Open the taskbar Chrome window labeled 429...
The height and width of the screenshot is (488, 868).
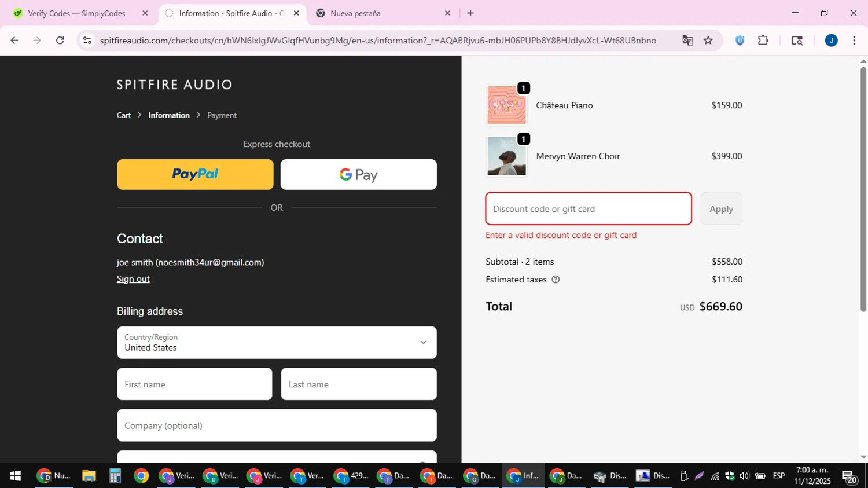(x=351, y=476)
